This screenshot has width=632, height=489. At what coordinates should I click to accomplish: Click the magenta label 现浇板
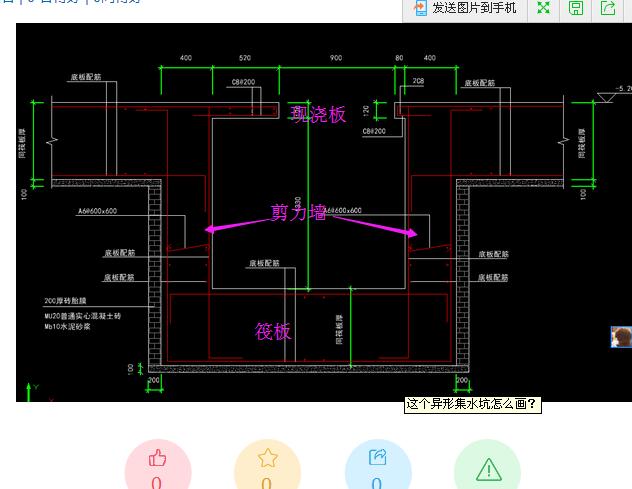coord(318,114)
